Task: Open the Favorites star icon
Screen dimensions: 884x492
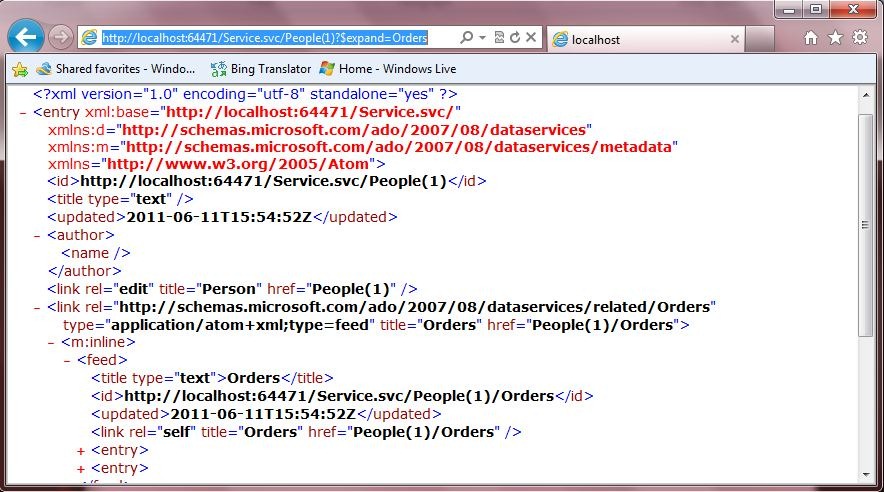Action: pyautogui.click(x=836, y=38)
